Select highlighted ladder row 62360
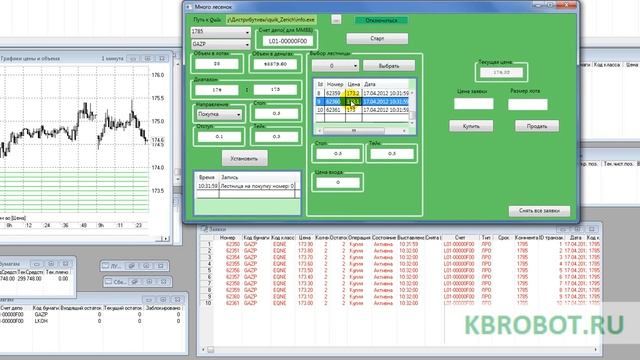The width and height of the screenshot is (640, 360). [362, 102]
